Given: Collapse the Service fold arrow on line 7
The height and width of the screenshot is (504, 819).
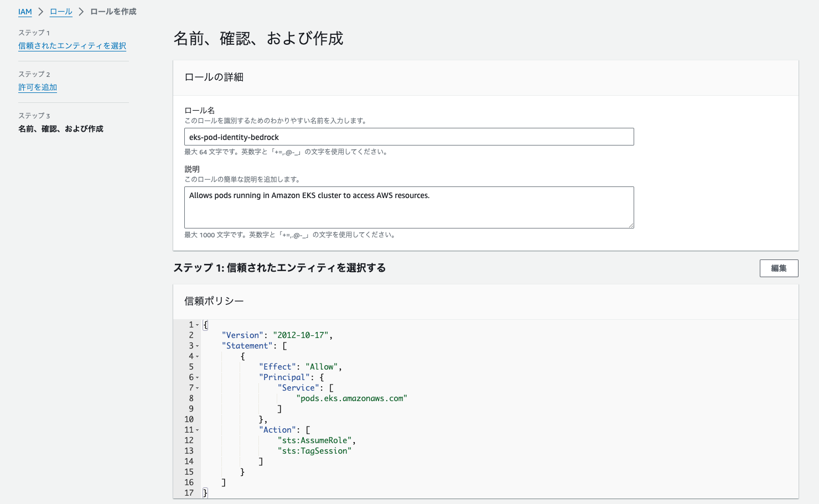Looking at the screenshot, I should pos(198,388).
